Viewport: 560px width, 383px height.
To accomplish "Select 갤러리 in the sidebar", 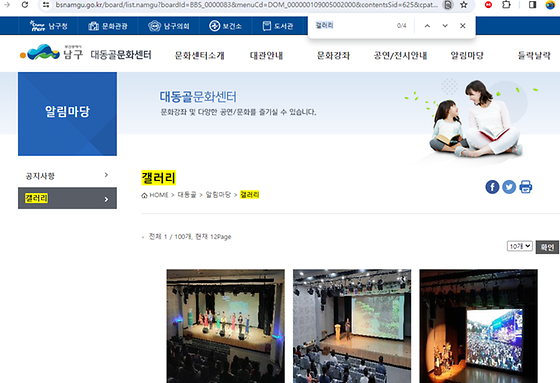I will 67,198.
